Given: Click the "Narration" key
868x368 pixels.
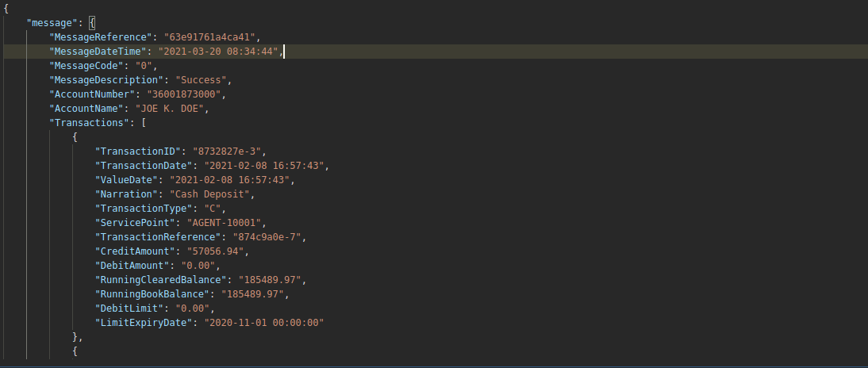Looking at the screenshot, I should [125, 195].
